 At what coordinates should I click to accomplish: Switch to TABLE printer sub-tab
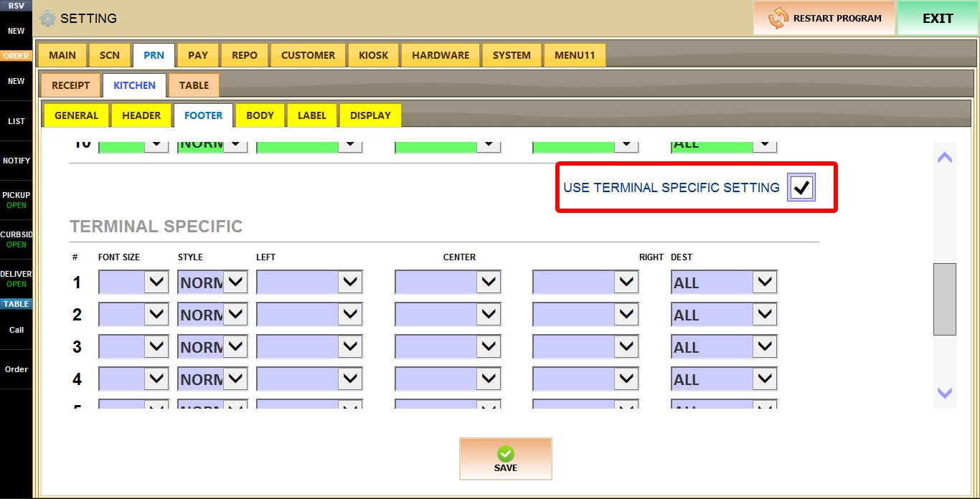point(194,85)
